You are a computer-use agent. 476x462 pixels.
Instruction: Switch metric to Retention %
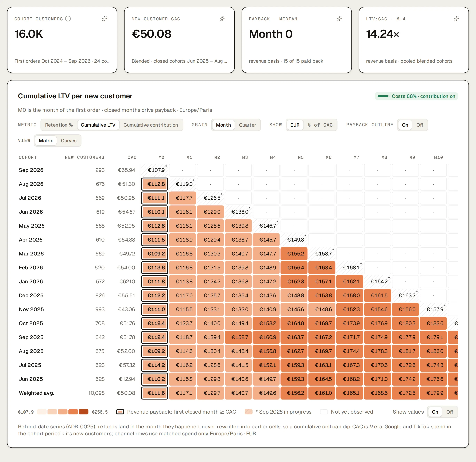pyautogui.click(x=59, y=125)
